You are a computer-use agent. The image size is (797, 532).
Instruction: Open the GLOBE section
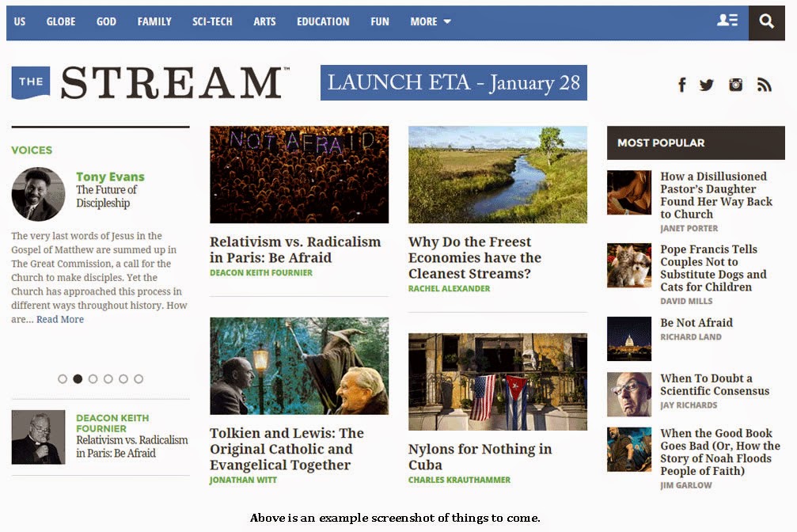click(x=60, y=22)
